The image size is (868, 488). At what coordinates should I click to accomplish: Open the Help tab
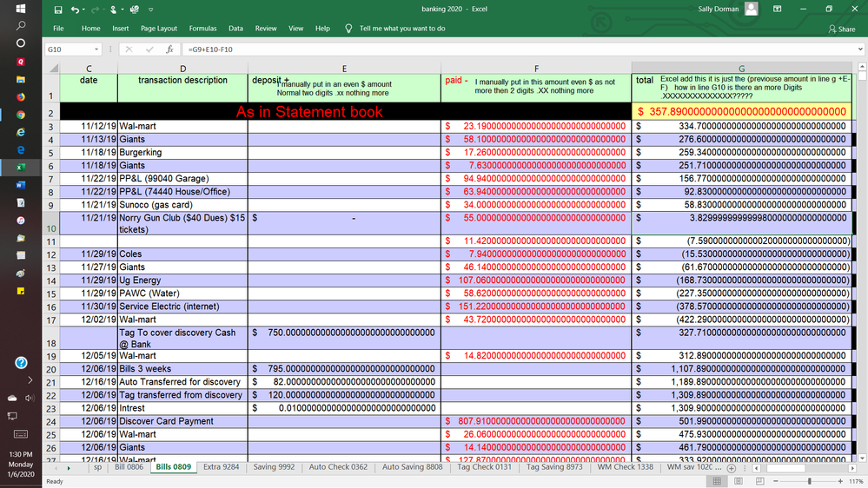tap(322, 28)
